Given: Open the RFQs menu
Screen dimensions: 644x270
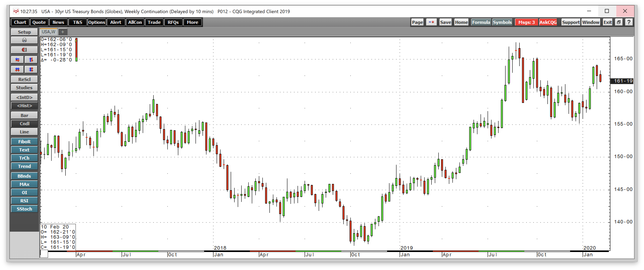Looking at the screenshot, I should point(173,22).
